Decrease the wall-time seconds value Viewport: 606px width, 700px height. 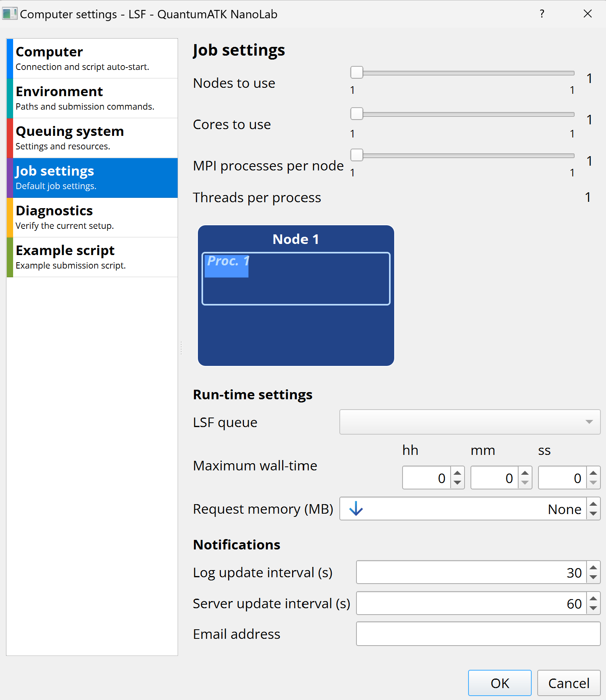point(593,483)
